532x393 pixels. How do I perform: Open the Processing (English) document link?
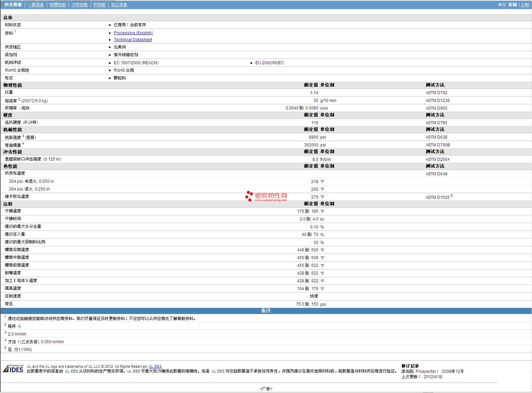[133, 33]
